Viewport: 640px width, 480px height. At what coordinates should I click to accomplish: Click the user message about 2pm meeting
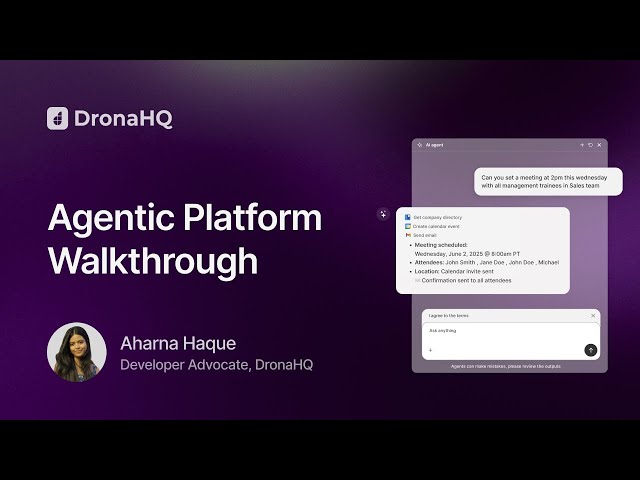point(548,182)
